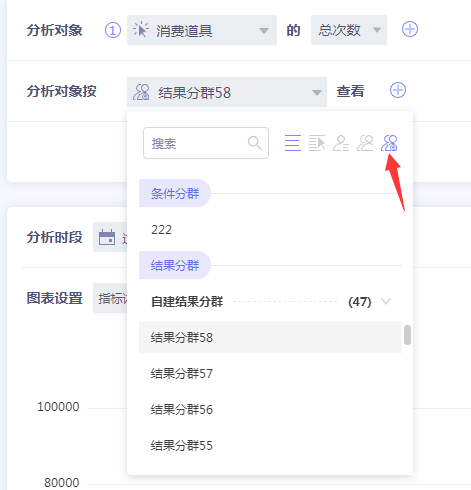Click the dropdown list scrollbar thumb

[407, 335]
